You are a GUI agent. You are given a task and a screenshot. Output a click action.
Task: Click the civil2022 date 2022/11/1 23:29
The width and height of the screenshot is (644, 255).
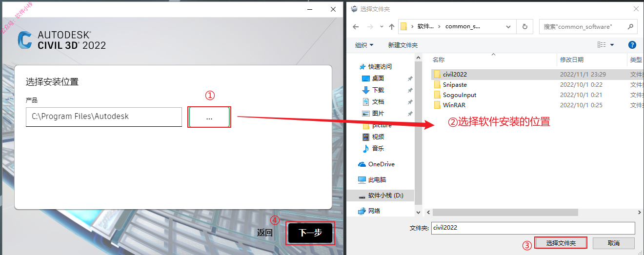583,74
